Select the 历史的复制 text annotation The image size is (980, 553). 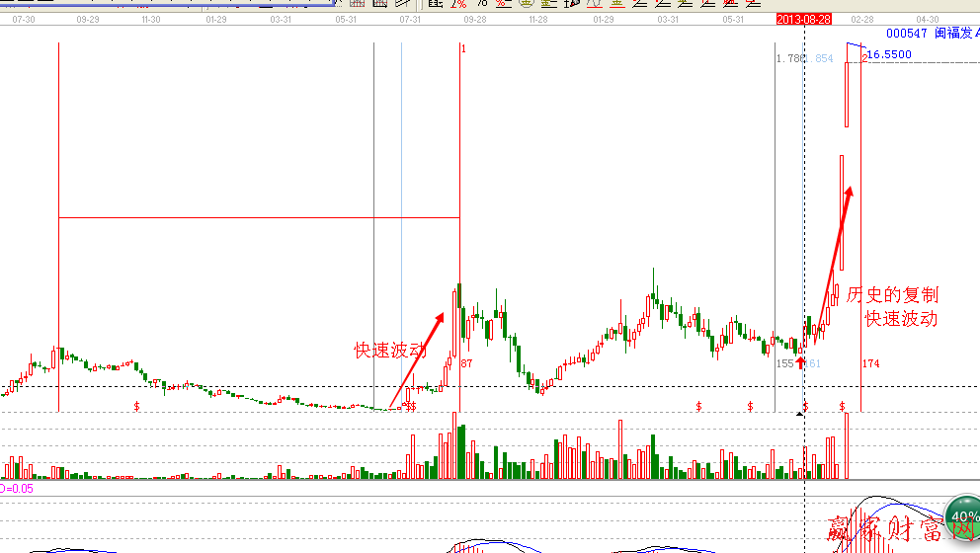point(893,295)
